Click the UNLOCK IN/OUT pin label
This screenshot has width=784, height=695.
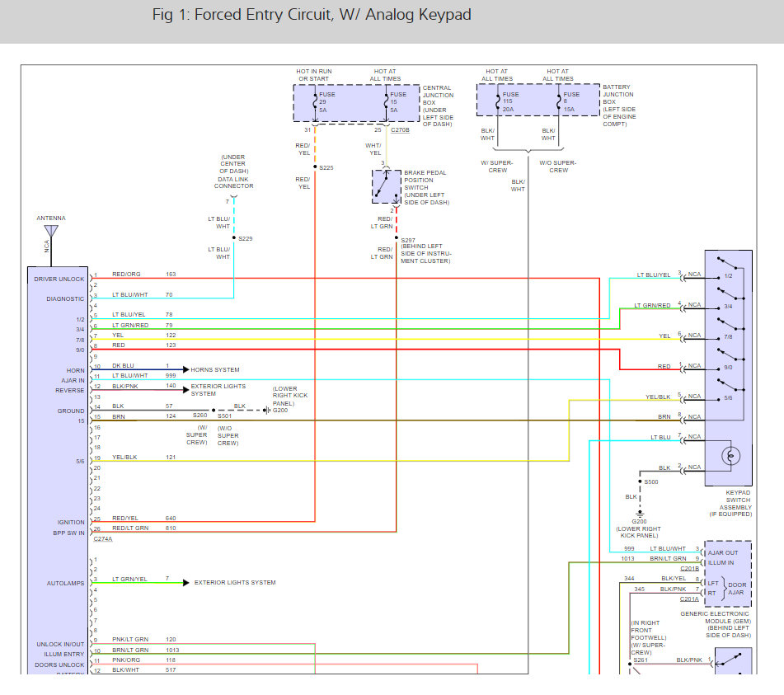(x=60, y=644)
